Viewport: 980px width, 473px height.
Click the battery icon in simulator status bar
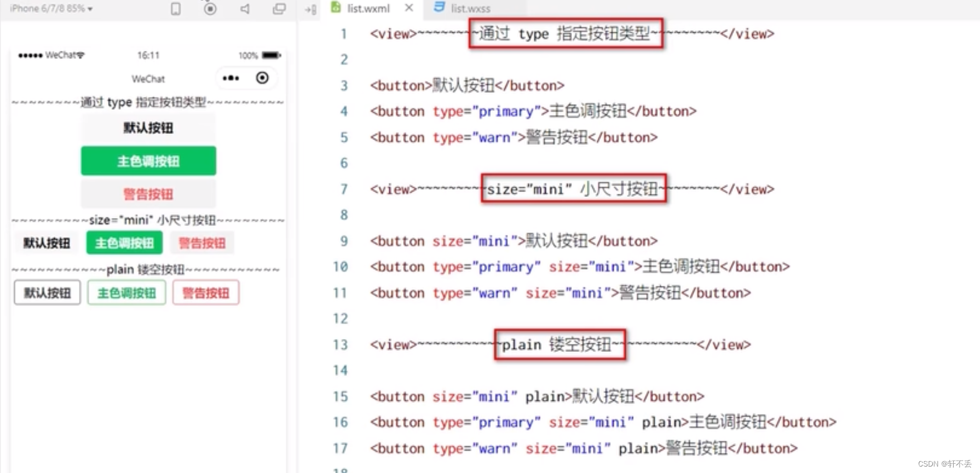(271, 55)
